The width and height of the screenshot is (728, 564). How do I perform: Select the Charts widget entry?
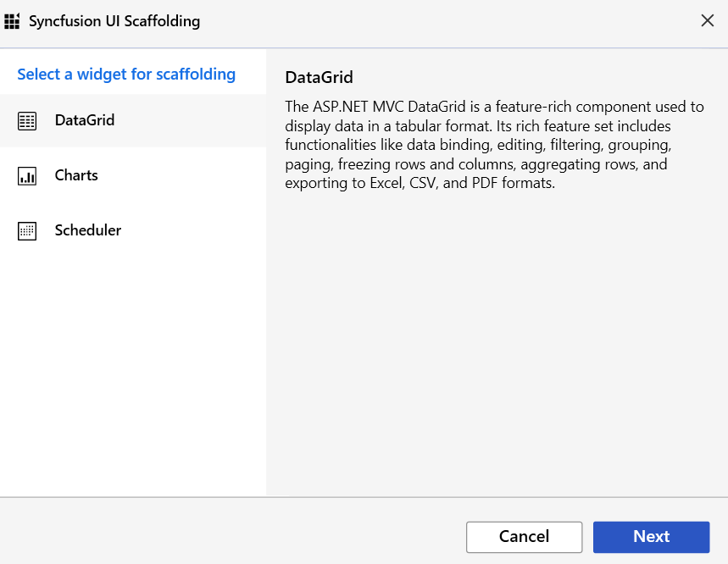[76, 175]
